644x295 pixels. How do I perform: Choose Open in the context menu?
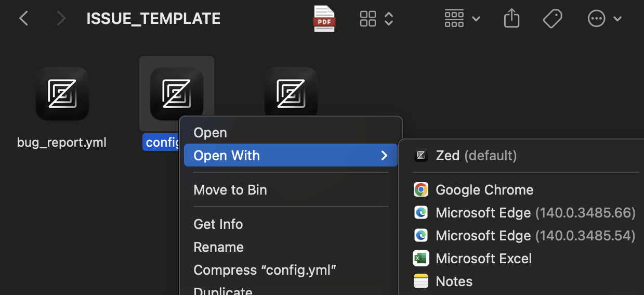(210, 133)
